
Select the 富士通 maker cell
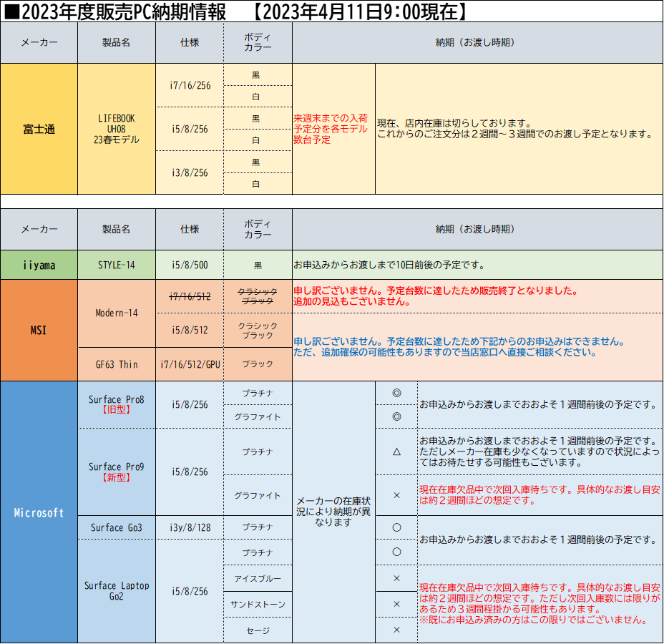click(x=39, y=129)
